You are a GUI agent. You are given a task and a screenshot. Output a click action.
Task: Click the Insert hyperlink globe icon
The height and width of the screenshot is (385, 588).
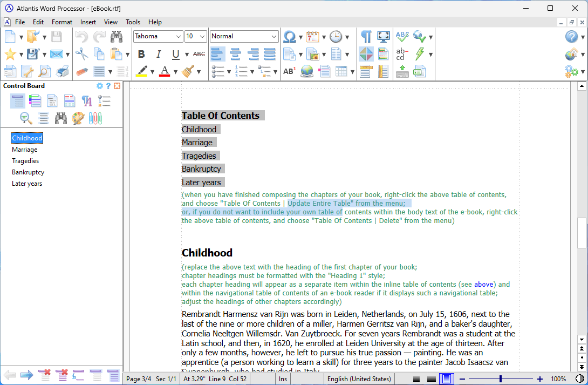click(307, 71)
